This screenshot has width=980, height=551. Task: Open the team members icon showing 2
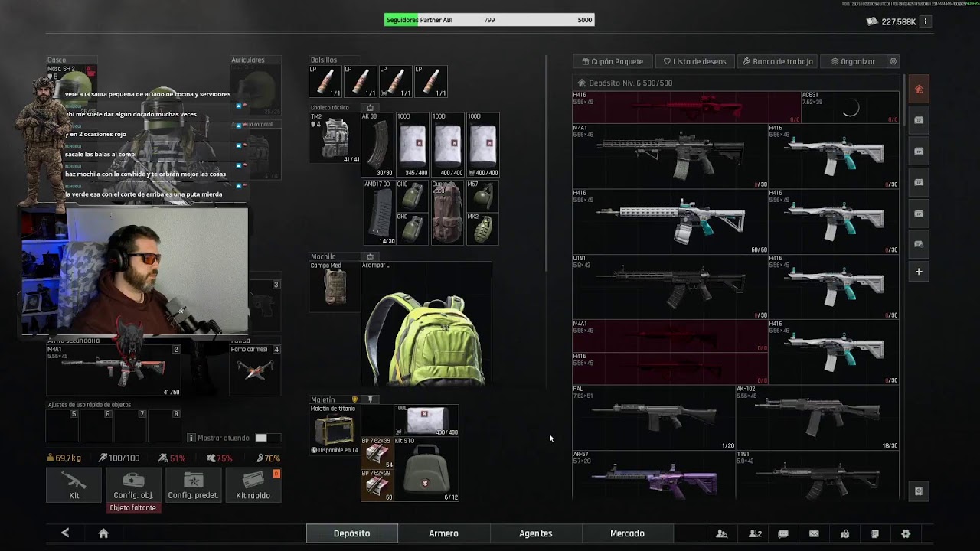(755, 533)
